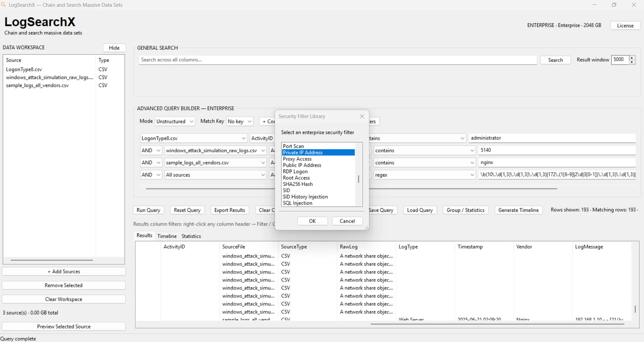Viewport: 644px width, 342px height.
Task: Open the Results tab
Action: point(144,235)
